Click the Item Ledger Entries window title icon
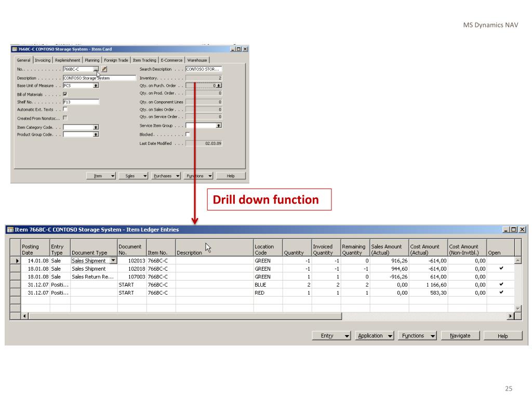Image resolution: width=532 pixels, height=399 pixels. pyautogui.click(x=10, y=230)
